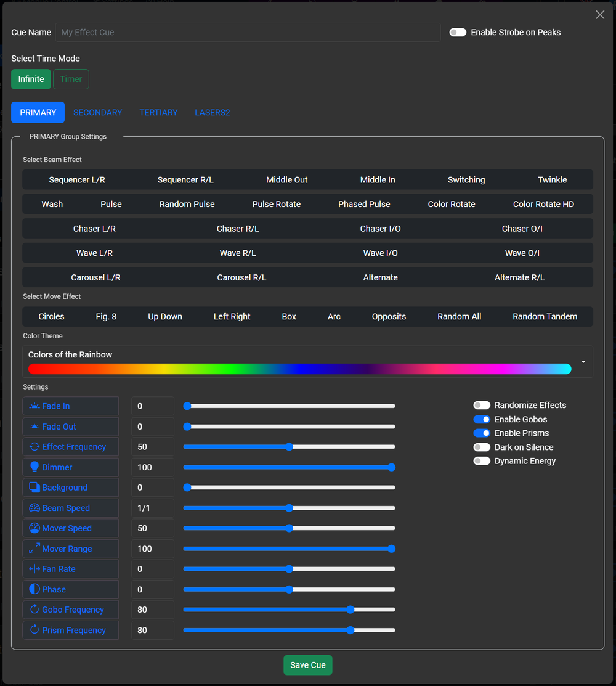The image size is (616, 686).
Task: Disable the Enable Gobos toggle
Action: pos(482,419)
